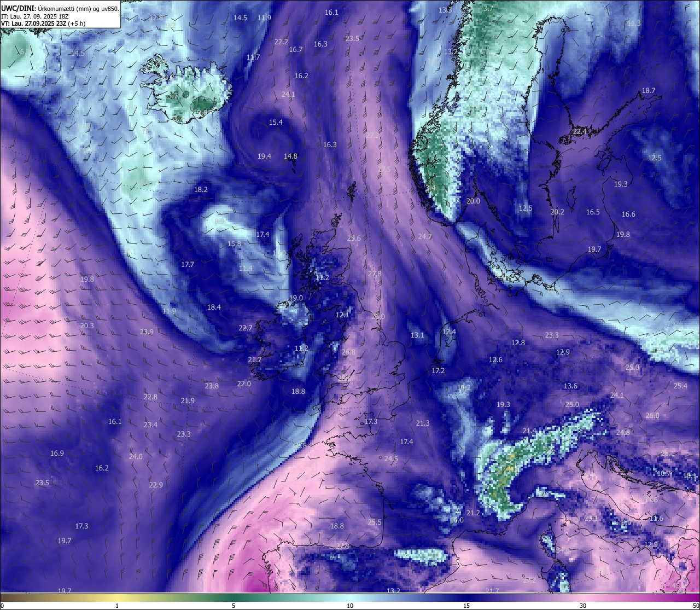Click the '10' tick on color scale

click(x=350, y=606)
